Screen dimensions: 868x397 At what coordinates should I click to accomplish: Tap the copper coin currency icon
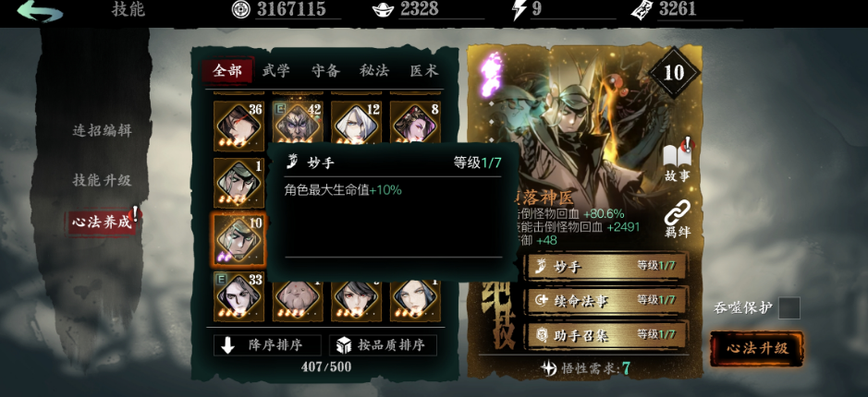click(x=241, y=10)
